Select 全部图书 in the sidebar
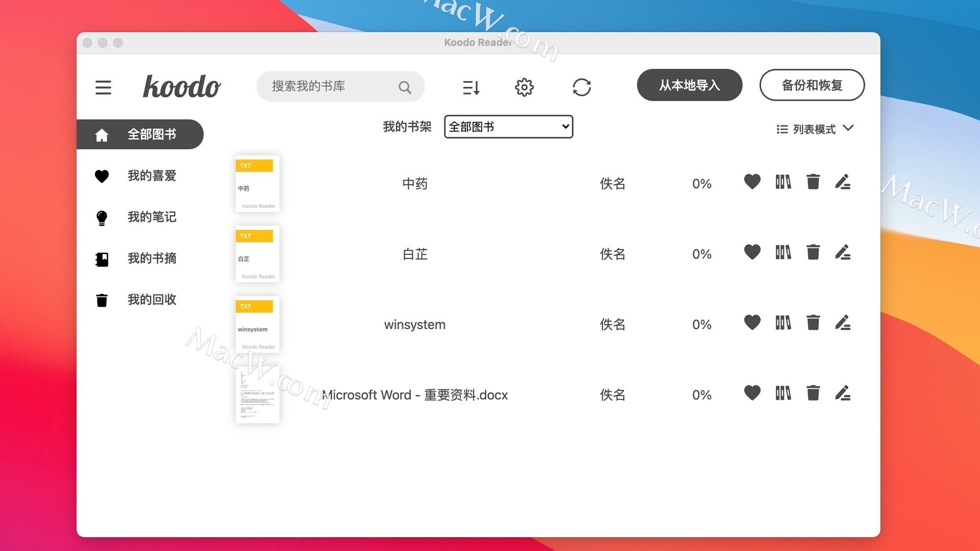This screenshot has width=980, height=551. click(140, 134)
